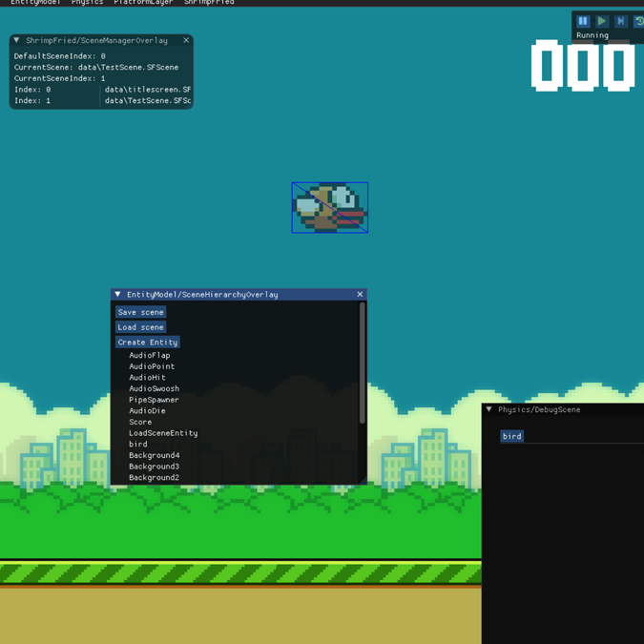Click the Index: 0 row cell
Screen dimensions: 644x644
coord(32,89)
